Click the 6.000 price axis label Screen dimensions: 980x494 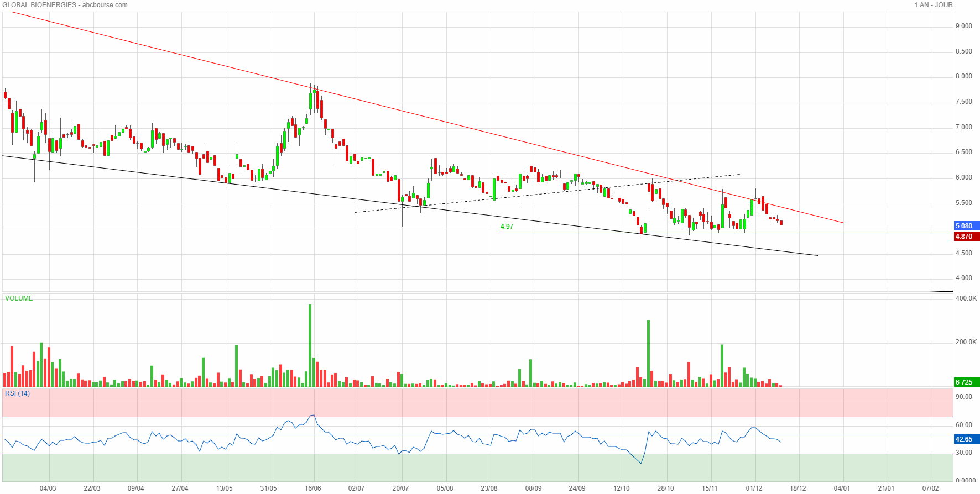pyautogui.click(x=964, y=177)
